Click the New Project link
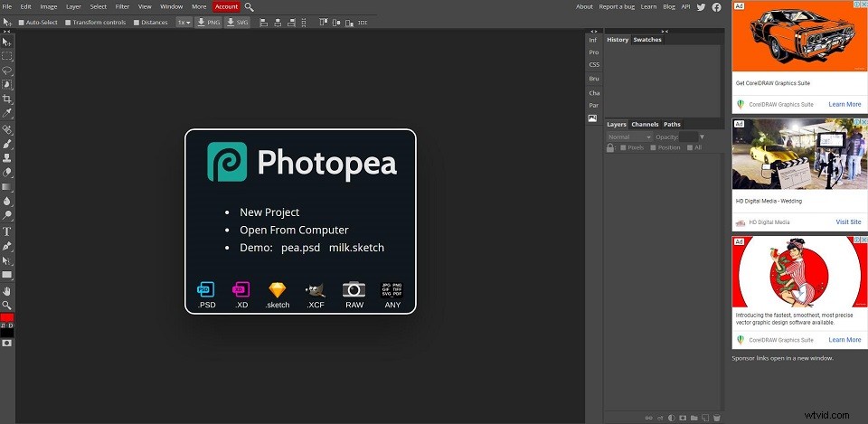The height and width of the screenshot is (424, 868). coord(269,212)
